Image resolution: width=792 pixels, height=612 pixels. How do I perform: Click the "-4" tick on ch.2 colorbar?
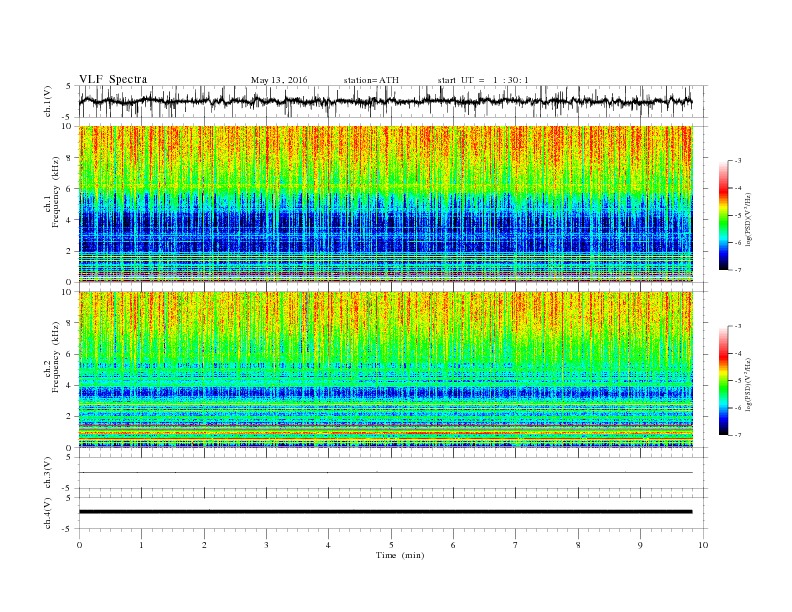pos(738,353)
